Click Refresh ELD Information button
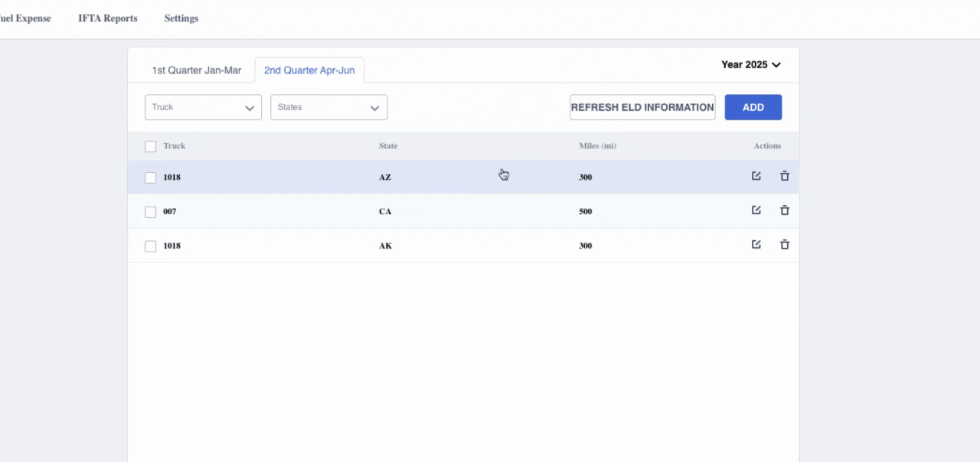Image resolution: width=980 pixels, height=462 pixels. coord(642,108)
